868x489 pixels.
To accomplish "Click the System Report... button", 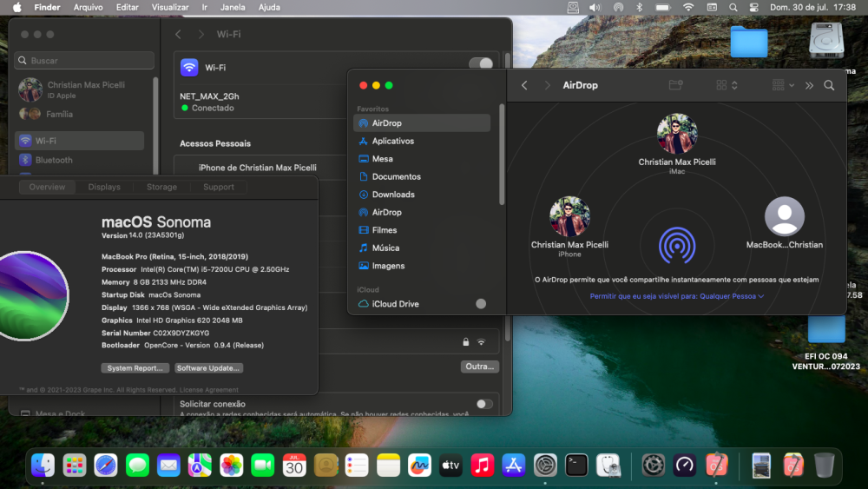I will 135,368.
